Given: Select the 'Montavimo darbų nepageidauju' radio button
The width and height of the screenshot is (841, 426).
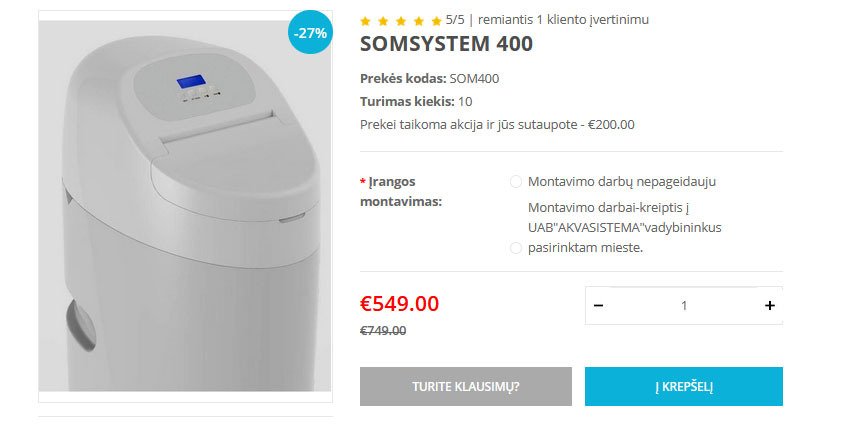Looking at the screenshot, I should [x=516, y=182].
